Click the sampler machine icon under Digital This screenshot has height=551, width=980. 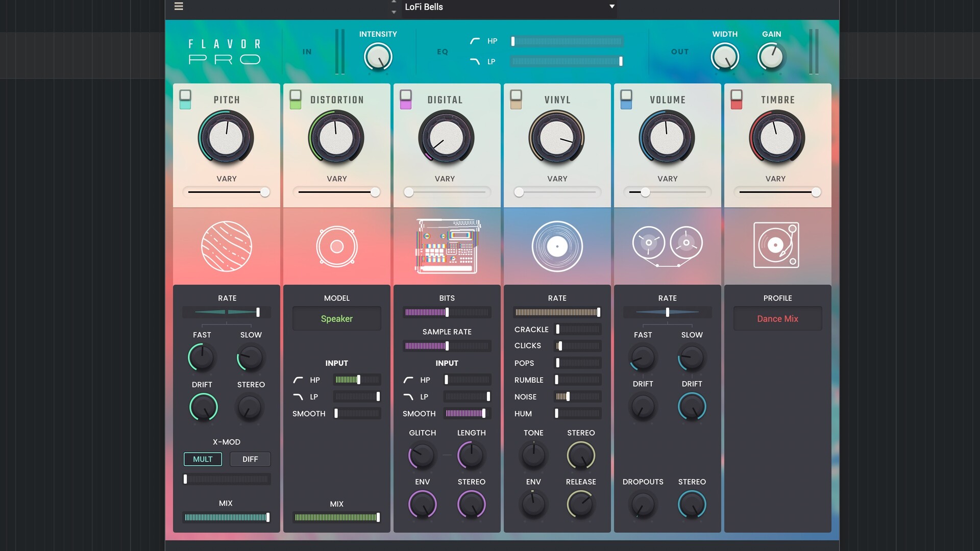[x=447, y=246]
